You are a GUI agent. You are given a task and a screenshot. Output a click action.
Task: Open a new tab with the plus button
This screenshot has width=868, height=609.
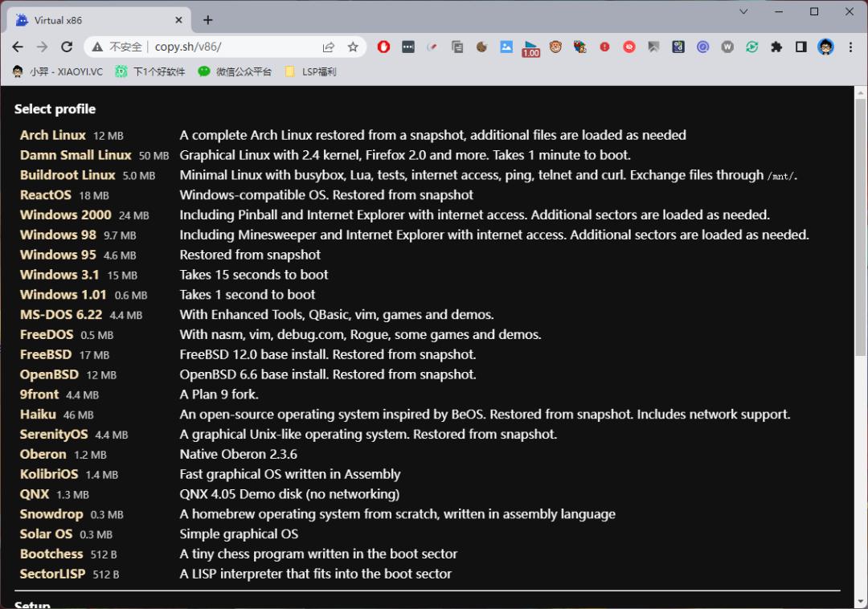coord(207,19)
